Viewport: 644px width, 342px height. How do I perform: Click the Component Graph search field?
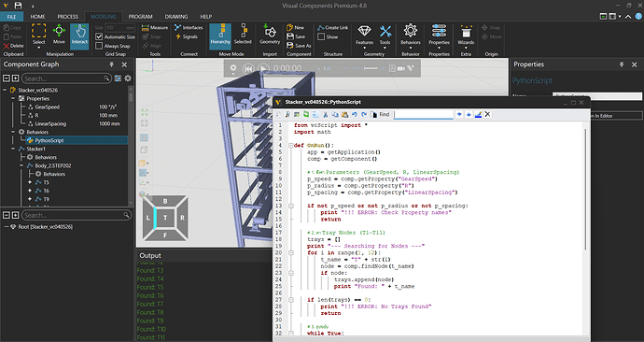(66, 78)
